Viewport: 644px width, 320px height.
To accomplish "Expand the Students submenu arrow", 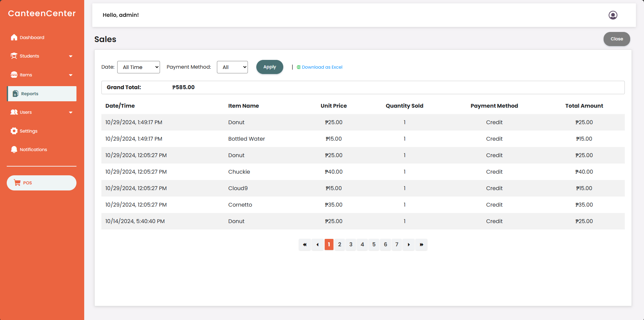I will 71,56.
